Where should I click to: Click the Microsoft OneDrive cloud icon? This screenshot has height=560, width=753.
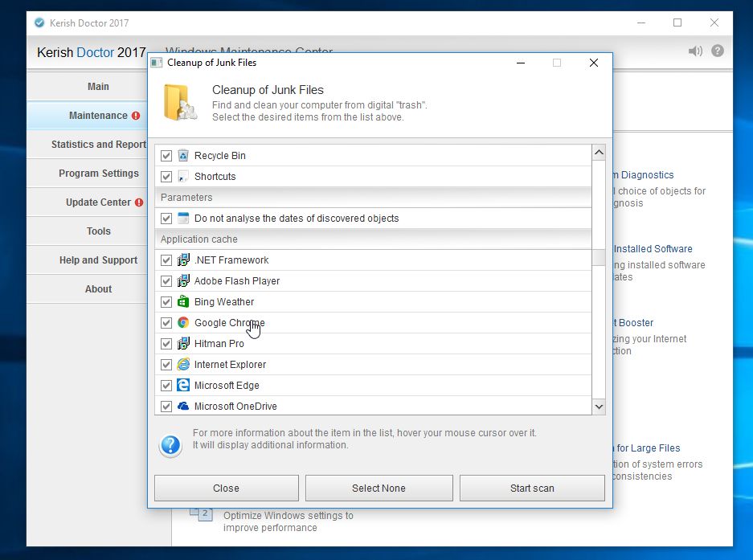[x=183, y=407]
